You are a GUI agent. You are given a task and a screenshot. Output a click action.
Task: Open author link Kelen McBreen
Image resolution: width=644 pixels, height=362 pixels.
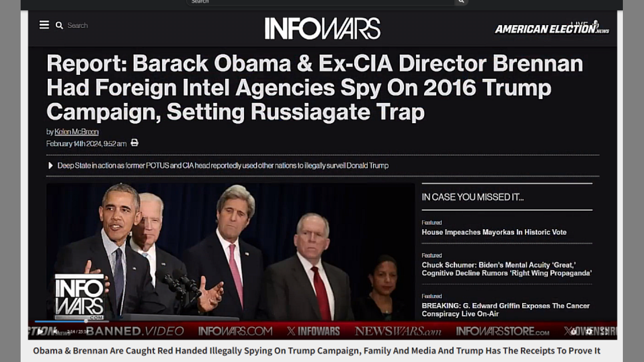point(76,132)
